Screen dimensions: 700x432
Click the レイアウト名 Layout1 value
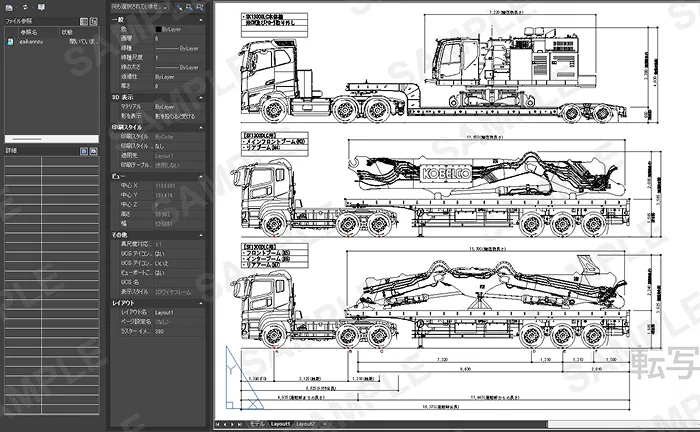coord(179,312)
